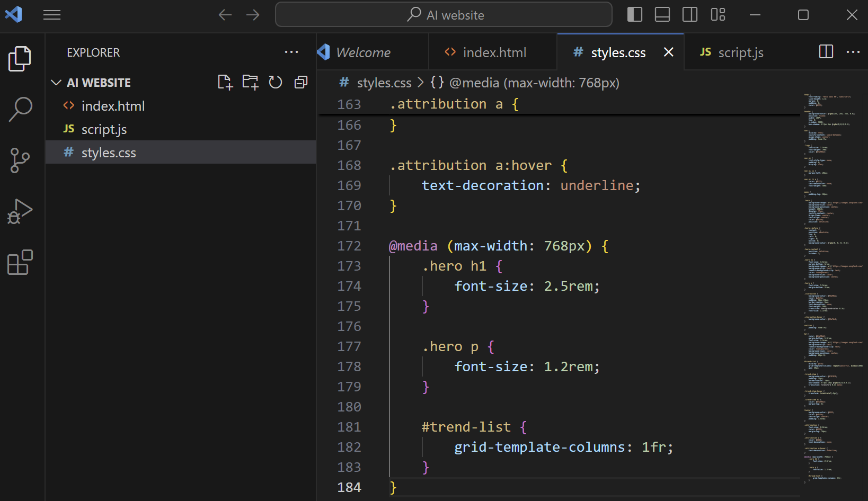
Task: Open the Explorer view in activity bar
Action: (x=20, y=58)
